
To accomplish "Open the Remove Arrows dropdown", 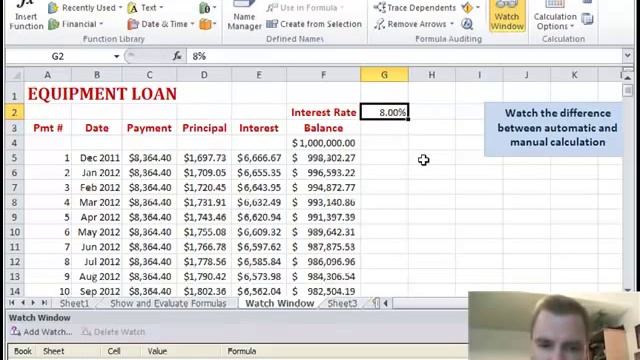I will point(414,24).
